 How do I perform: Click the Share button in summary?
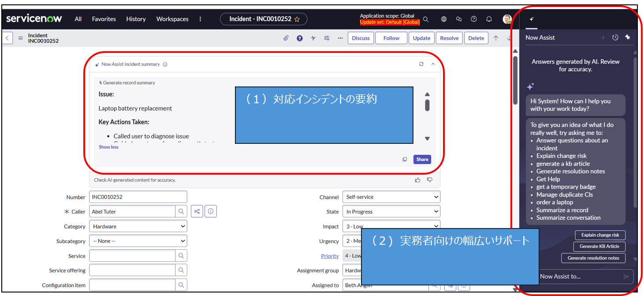coord(422,159)
